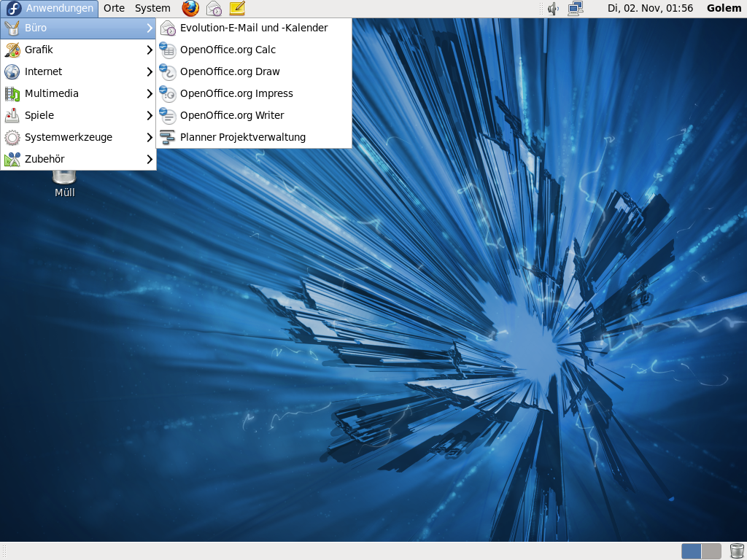The image size is (747, 560).
Task: Open the trash applet in bottom panel
Action: click(x=736, y=551)
